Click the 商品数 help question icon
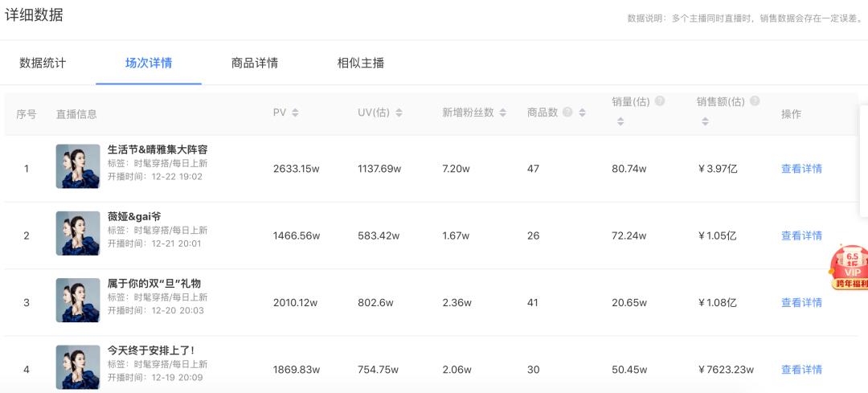The width and height of the screenshot is (868, 393). [567, 113]
